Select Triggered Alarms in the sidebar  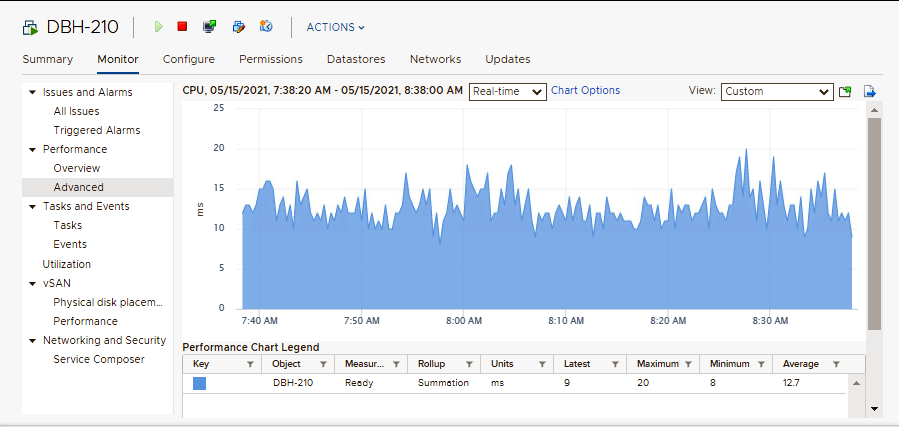(x=96, y=130)
